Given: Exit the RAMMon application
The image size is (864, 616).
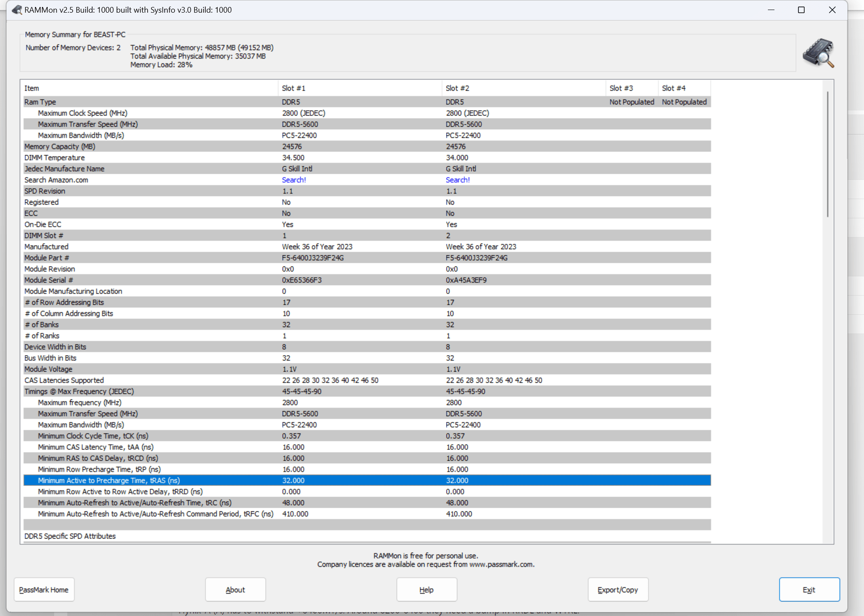Looking at the screenshot, I should click(809, 589).
